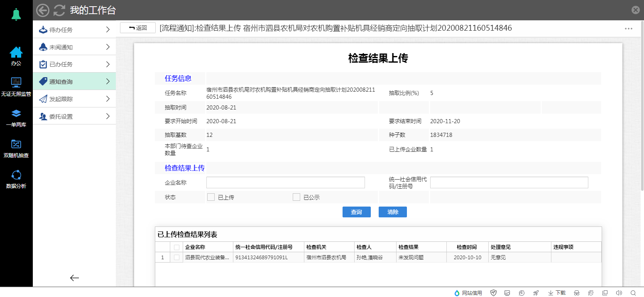Expand 通知查询 chevron

click(x=108, y=82)
